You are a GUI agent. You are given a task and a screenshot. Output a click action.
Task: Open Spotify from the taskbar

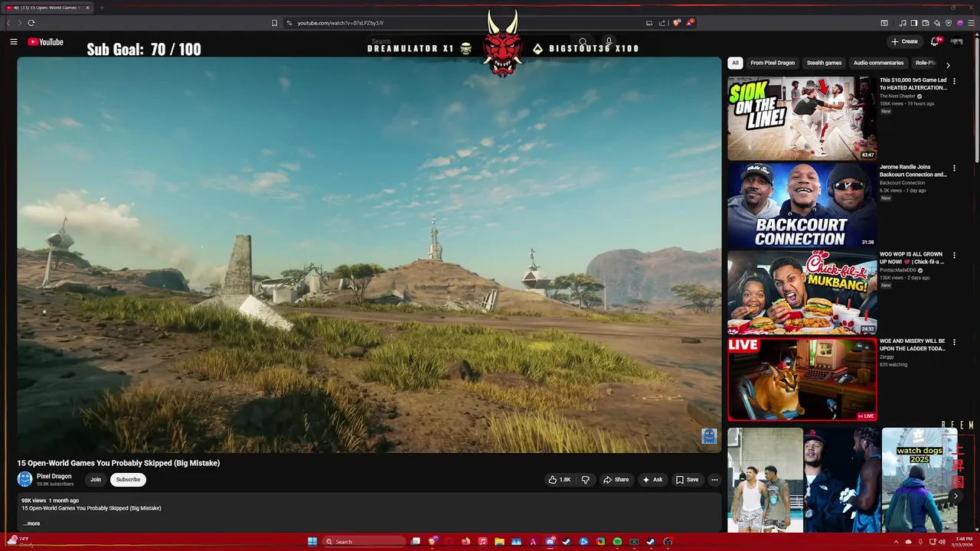[x=617, y=542]
